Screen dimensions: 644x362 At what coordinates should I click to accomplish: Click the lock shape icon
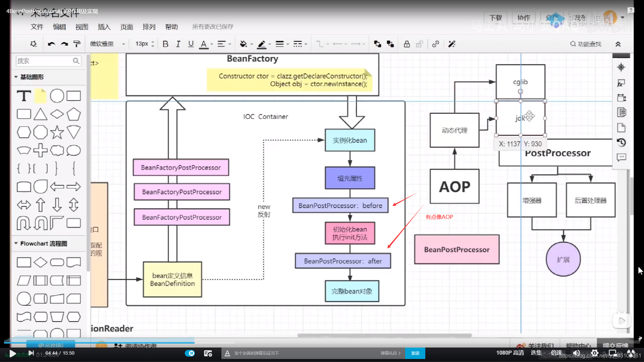pyautogui.click(x=407, y=44)
